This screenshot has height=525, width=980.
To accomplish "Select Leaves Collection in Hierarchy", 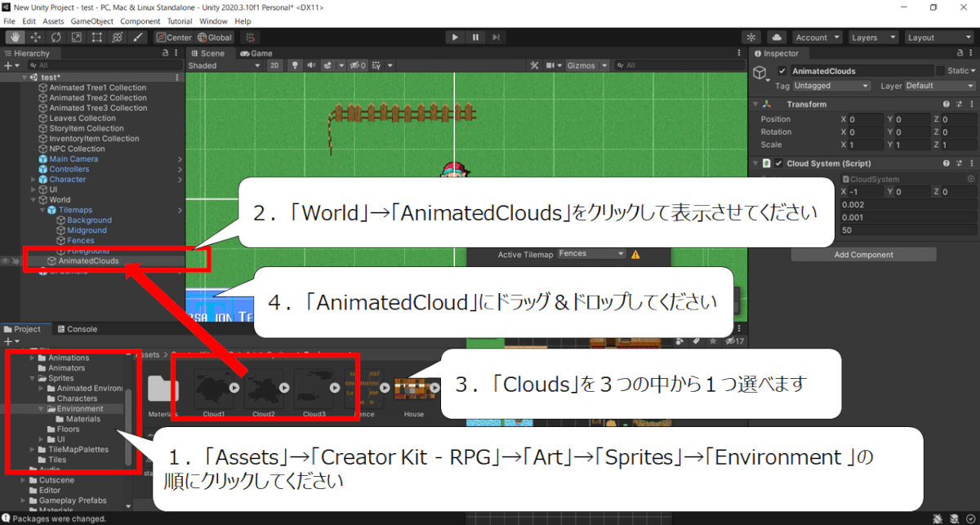I will pos(82,118).
